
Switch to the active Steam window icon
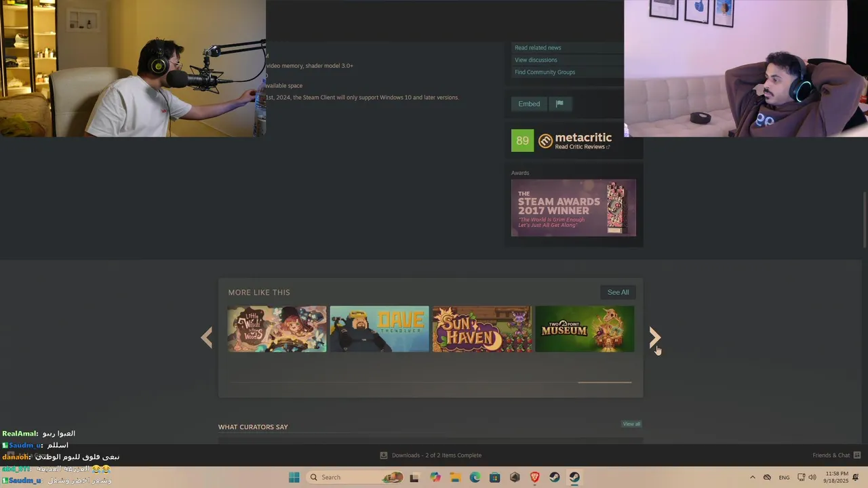574,477
